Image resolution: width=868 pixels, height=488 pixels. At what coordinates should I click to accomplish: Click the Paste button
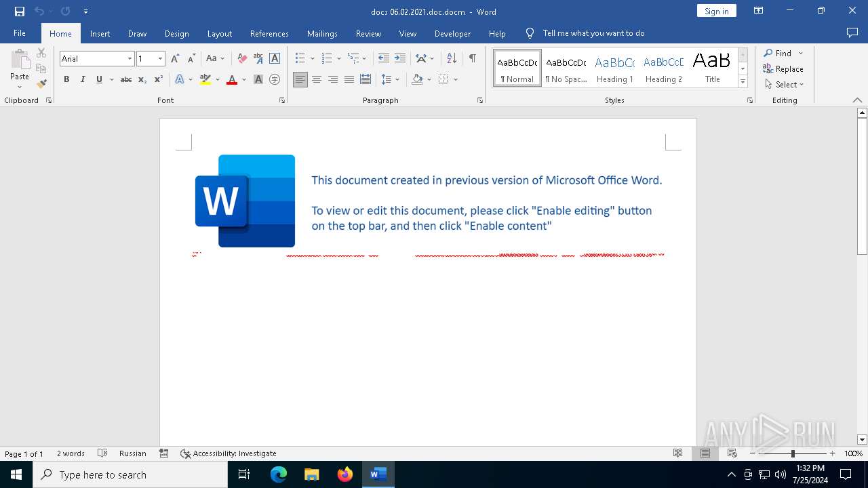pos(20,69)
